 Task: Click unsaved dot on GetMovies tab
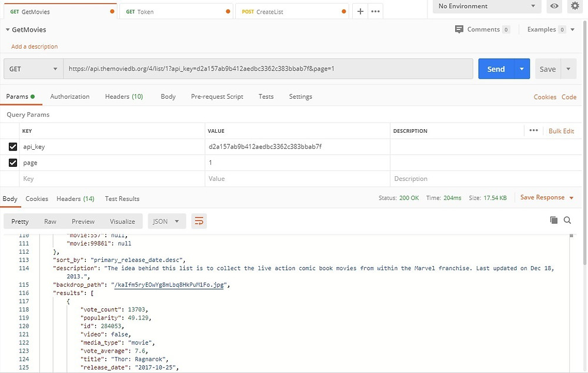point(112,12)
